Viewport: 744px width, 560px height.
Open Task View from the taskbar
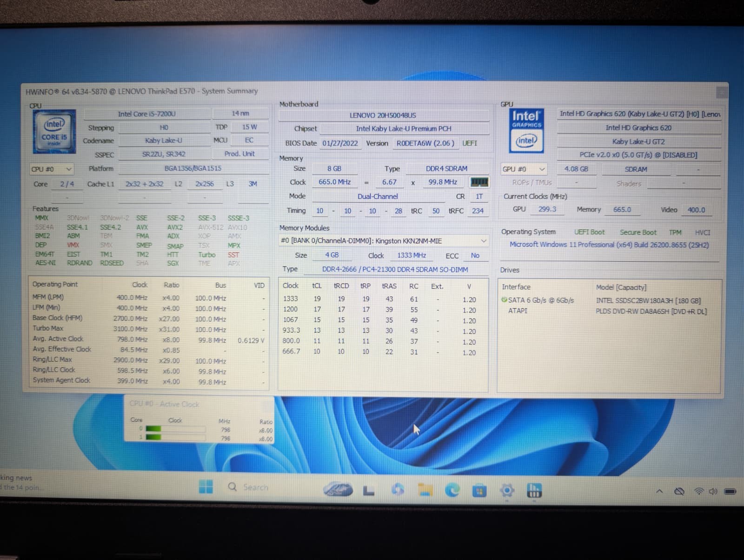point(368,490)
